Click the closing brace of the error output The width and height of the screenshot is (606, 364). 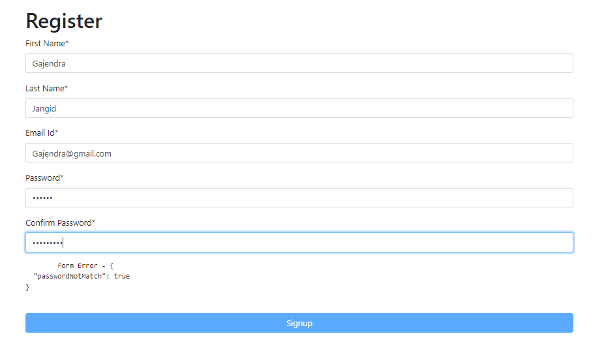pos(27,287)
